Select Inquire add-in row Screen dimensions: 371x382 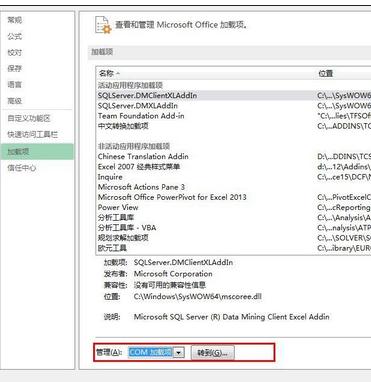[233, 177]
